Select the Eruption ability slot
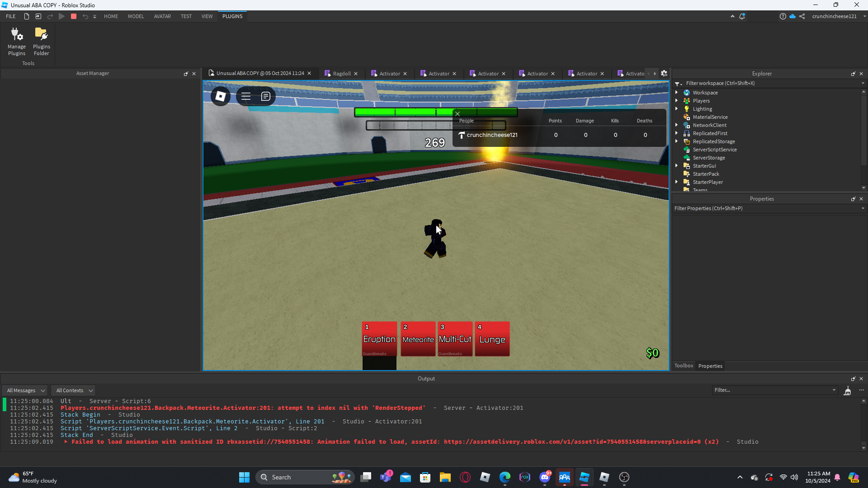 tap(379, 339)
